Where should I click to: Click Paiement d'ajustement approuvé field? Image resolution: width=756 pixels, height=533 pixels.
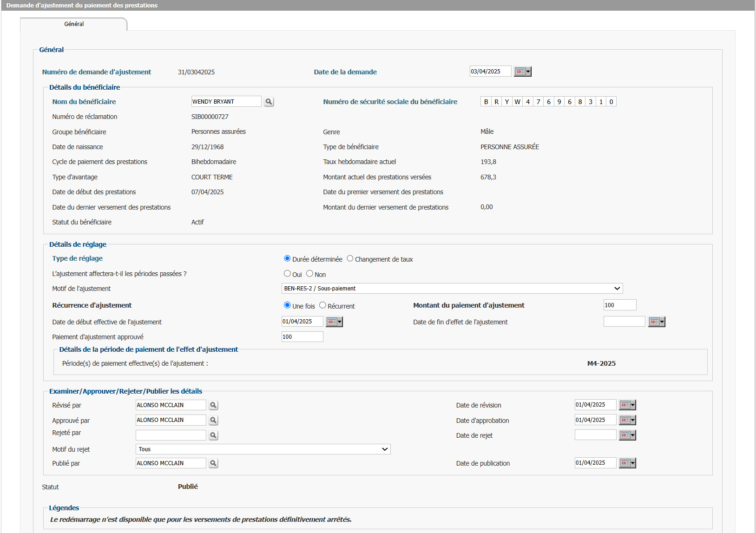pos(302,337)
